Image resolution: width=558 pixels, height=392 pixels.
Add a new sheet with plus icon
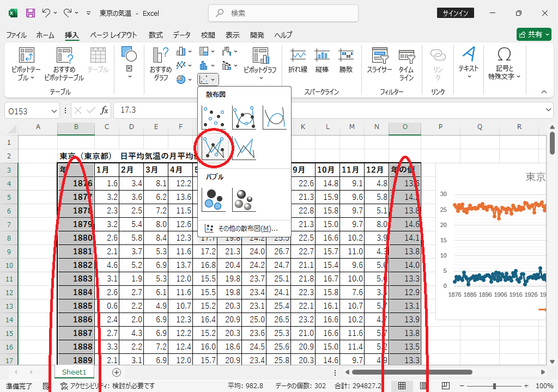[x=117, y=372]
